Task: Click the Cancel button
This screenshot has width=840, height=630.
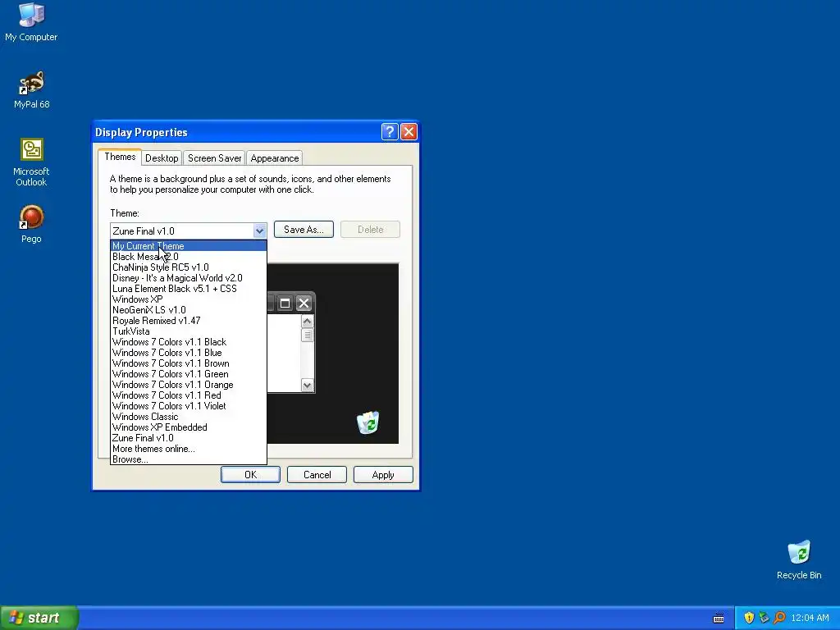Action: pyautogui.click(x=317, y=475)
